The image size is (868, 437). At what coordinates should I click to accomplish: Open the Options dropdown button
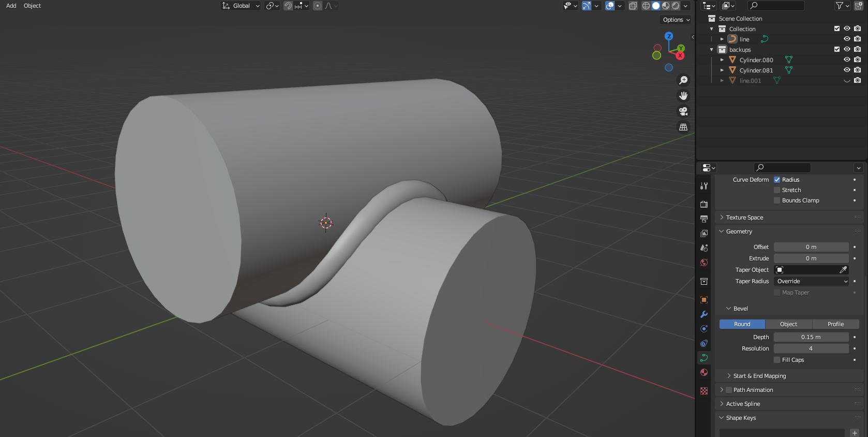coord(676,20)
